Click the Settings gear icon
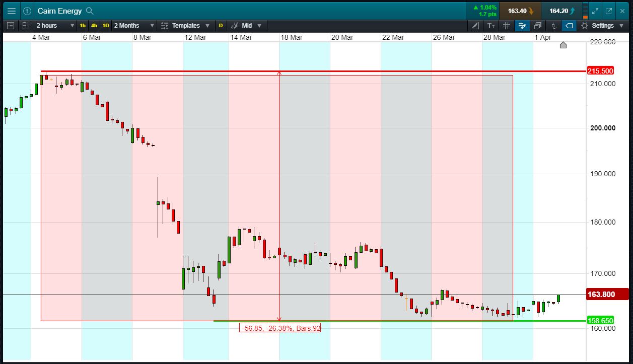 tap(585, 26)
